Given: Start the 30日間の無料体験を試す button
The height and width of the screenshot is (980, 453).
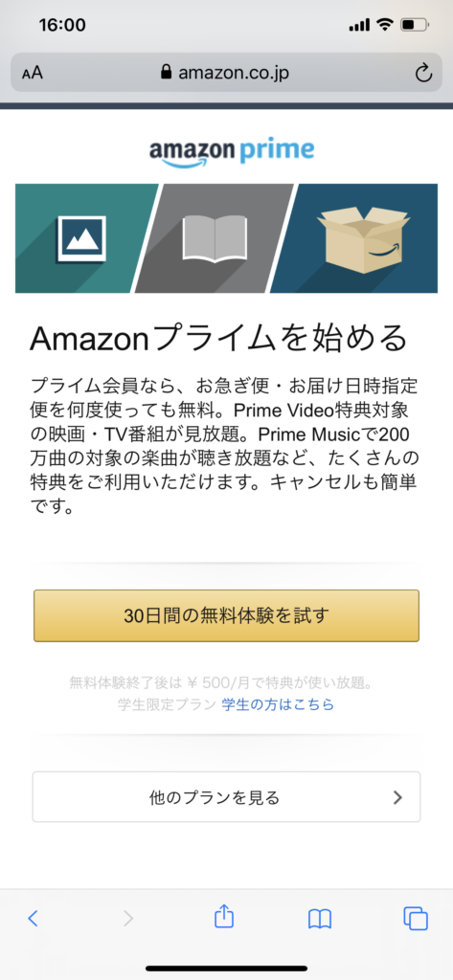Looking at the screenshot, I should (x=226, y=615).
